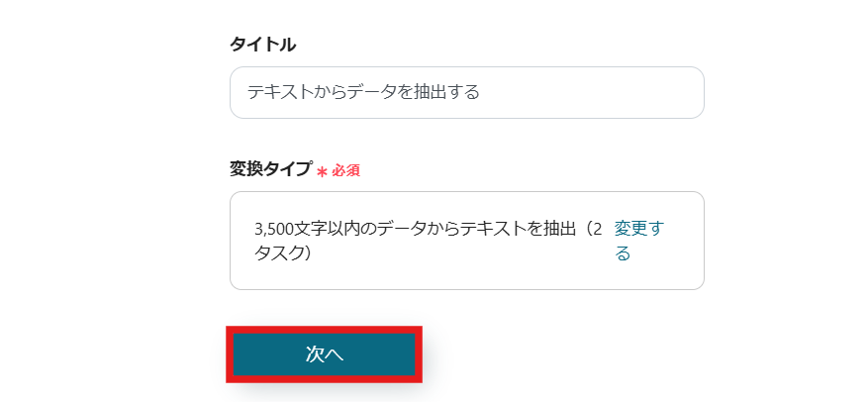Open conversion type options using 変更する
The width and height of the screenshot is (868, 402).
click(x=623, y=252)
